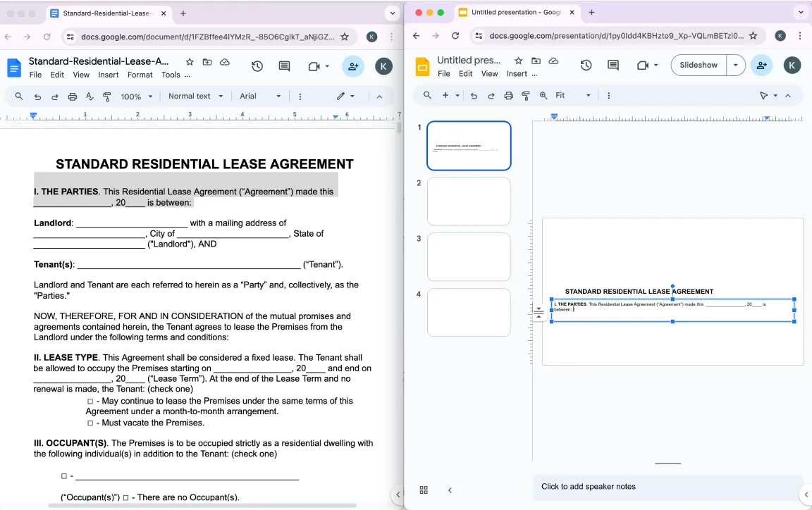Open video call dropdown in Slides
Viewport: 812px width, 510px height.
click(x=656, y=66)
